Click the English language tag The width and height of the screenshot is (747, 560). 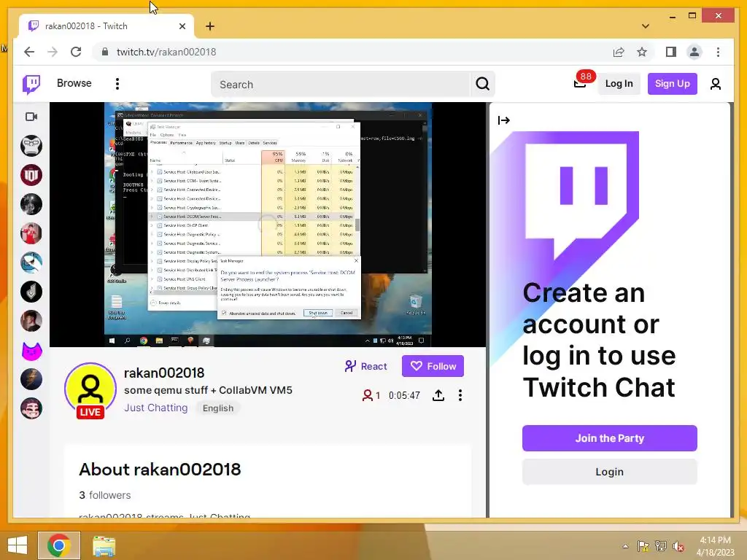pyautogui.click(x=218, y=408)
